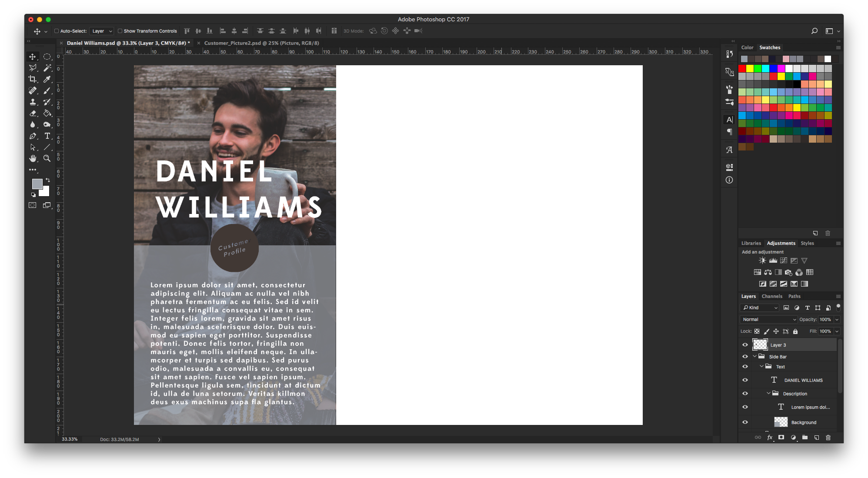Switch to the Libraries tab

click(x=751, y=243)
